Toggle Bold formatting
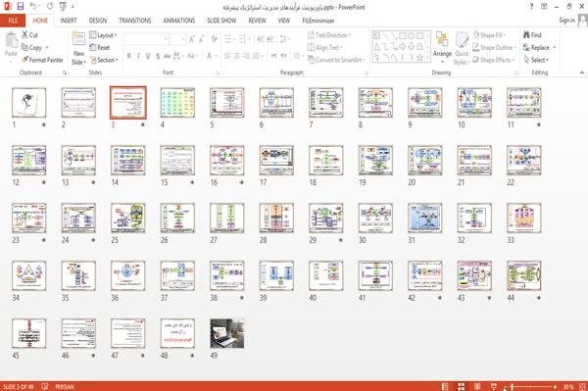 coord(129,56)
